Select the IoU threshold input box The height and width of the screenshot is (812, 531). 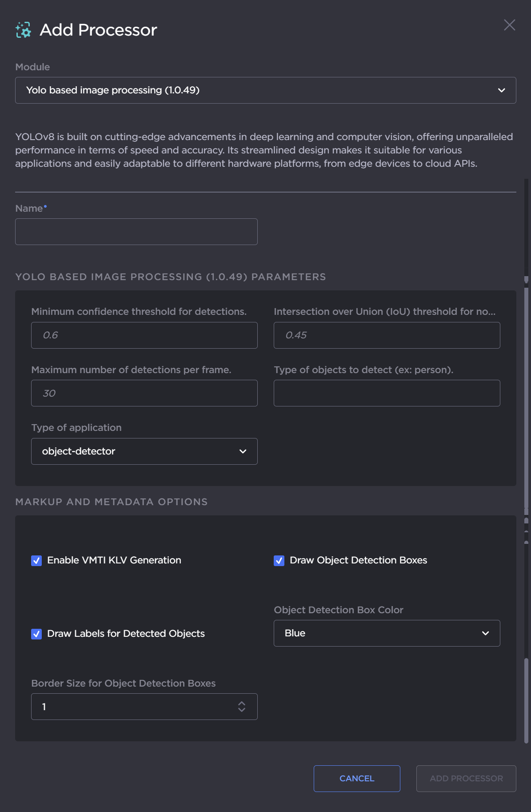click(387, 335)
